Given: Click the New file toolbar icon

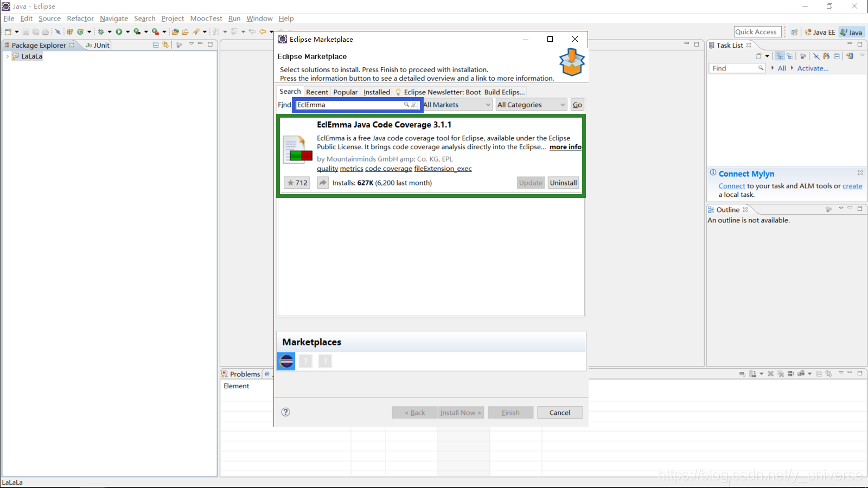Looking at the screenshot, I should pos(8,32).
